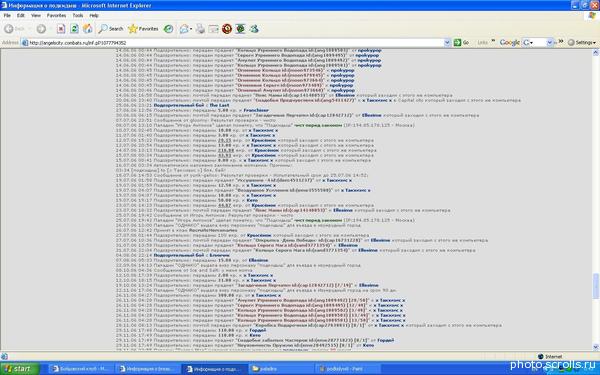600x375 pixels.
Task: Open the Favorites menu
Action: click(56, 15)
